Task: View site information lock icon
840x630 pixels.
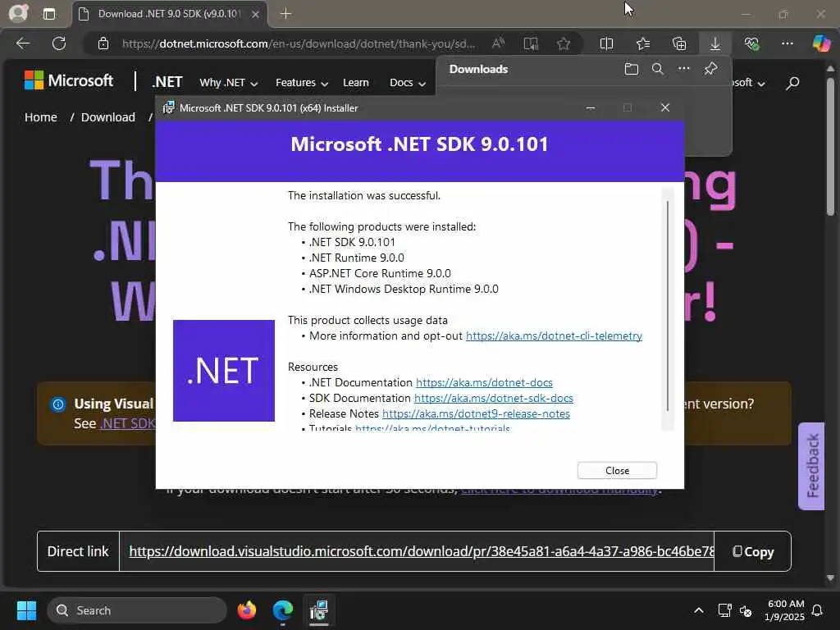Action: 103,43
